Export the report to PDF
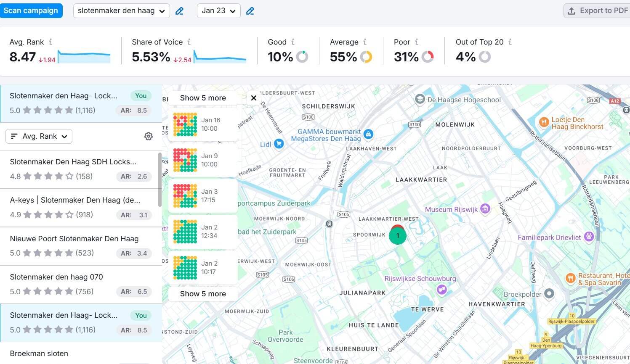Image resolution: width=630 pixels, height=364 pixels. click(597, 11)
